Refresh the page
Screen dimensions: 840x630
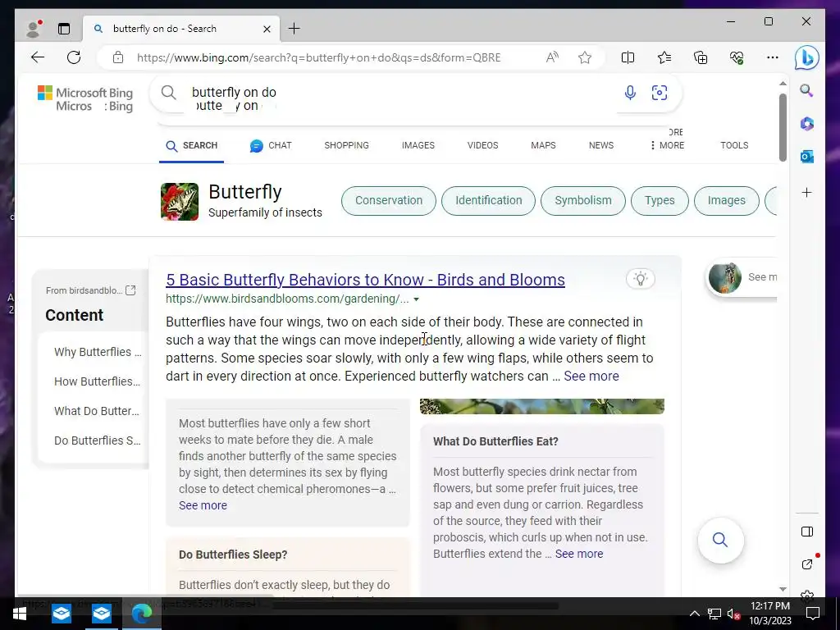pyautogui.click(x=74, y=57)
